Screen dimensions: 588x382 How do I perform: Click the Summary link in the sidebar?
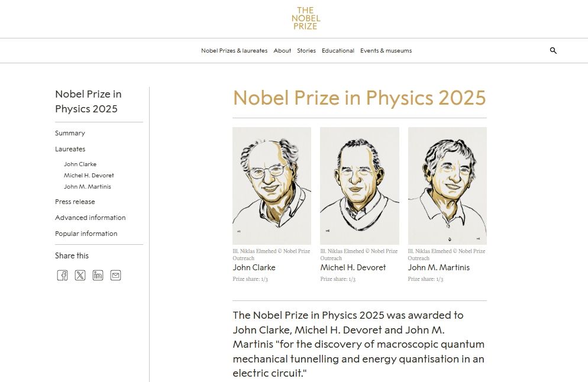click(x=70, y=133)
